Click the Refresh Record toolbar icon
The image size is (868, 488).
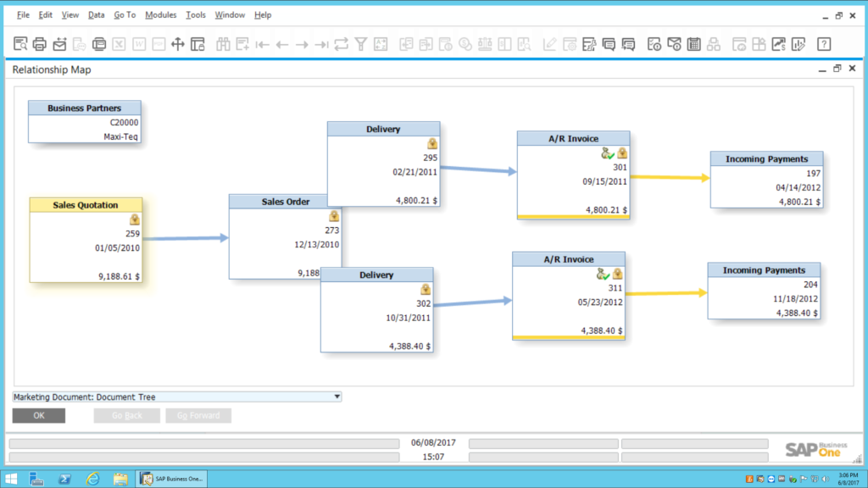point(342,42)
